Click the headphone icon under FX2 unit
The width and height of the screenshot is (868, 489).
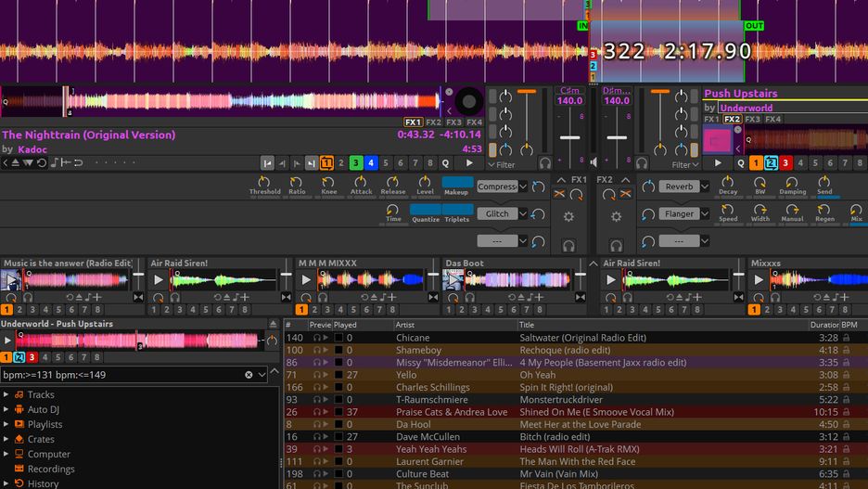pos(616,245)
